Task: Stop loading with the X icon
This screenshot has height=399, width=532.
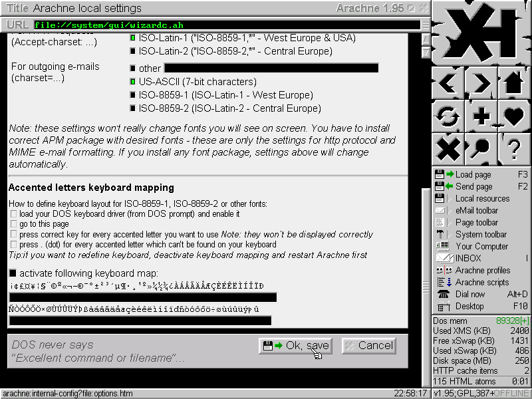Action: pos(448,149)
